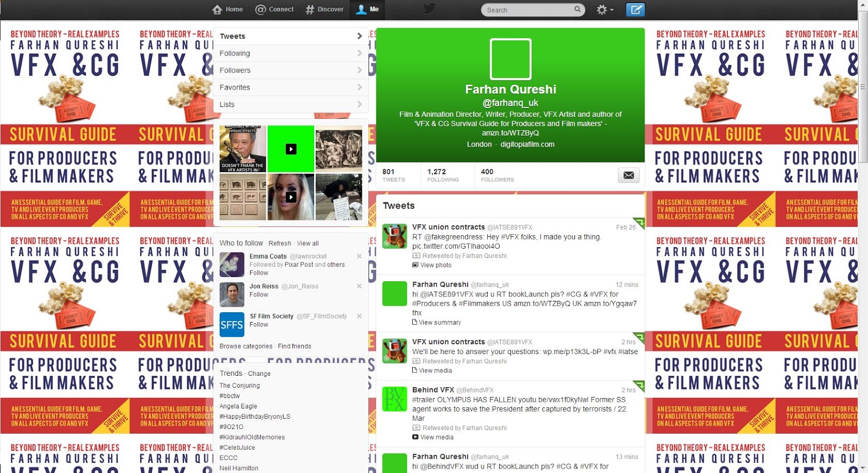This screenshot has height=473, width=868.
Task: Select the Me profile tab
Action: 368,9
